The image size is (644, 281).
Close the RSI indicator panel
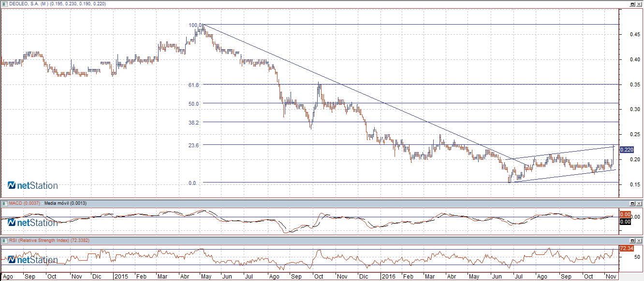coord(639,240)
